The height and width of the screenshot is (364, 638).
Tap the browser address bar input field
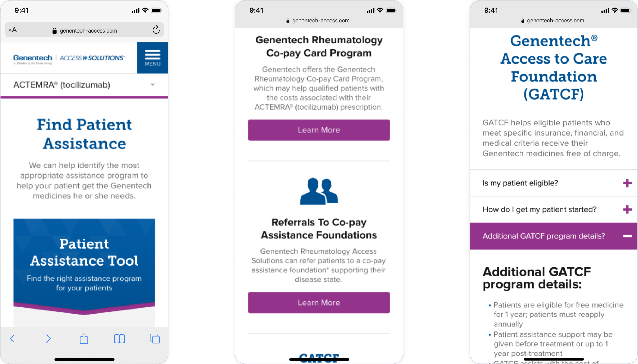click(x=85, y=30)
